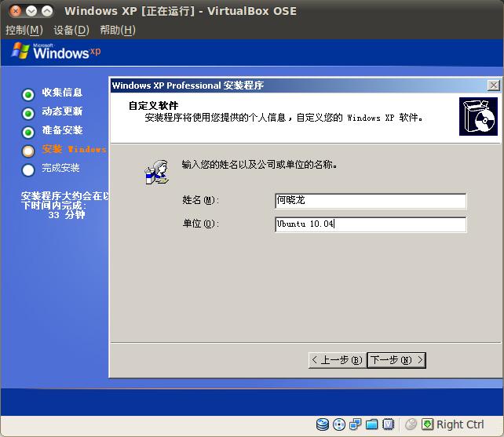The width and height of the screenshot is (504, 437).
Task: Click the Windows XP logo
Action: (x=56, y=52)
